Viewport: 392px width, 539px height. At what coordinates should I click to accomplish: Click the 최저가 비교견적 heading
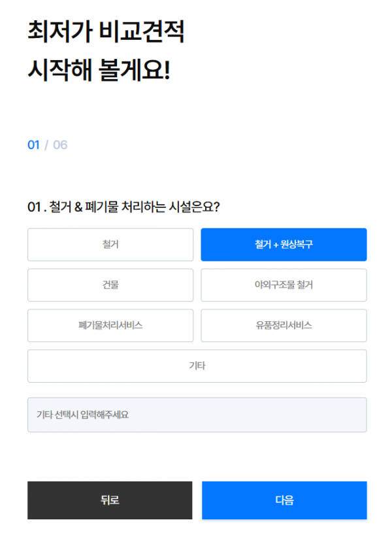coord(106,31)
